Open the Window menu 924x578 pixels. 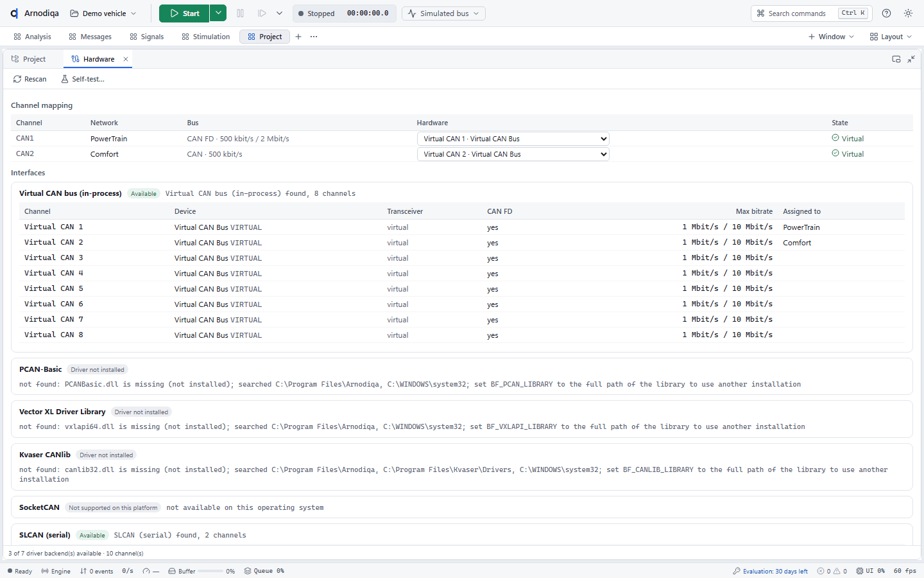[x=831, y=37]
